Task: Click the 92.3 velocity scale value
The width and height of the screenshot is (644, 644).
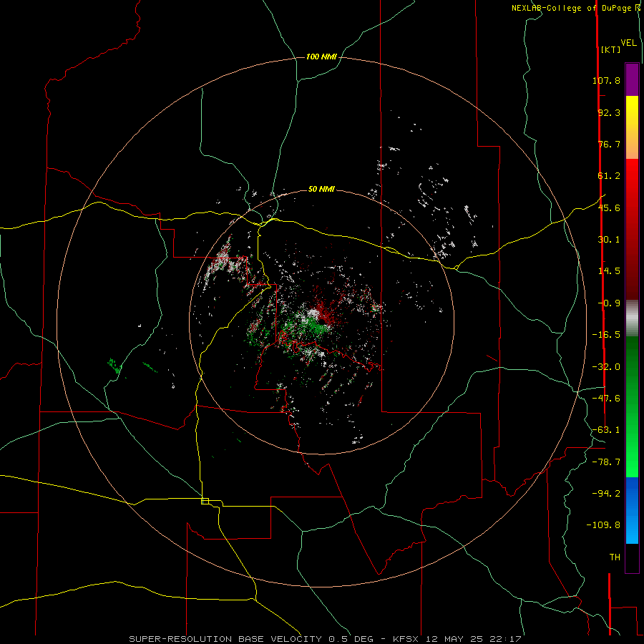Action: [609, 112]
